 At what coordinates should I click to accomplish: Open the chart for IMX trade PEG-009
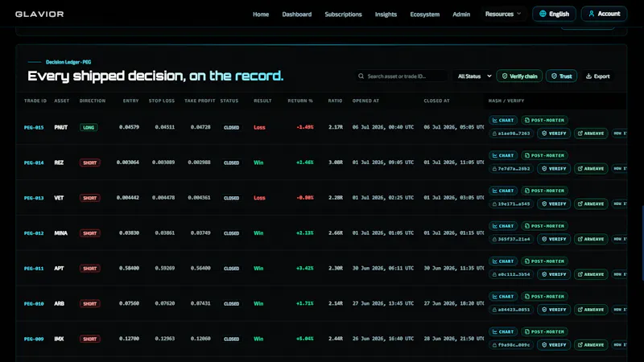pos(502,332)
